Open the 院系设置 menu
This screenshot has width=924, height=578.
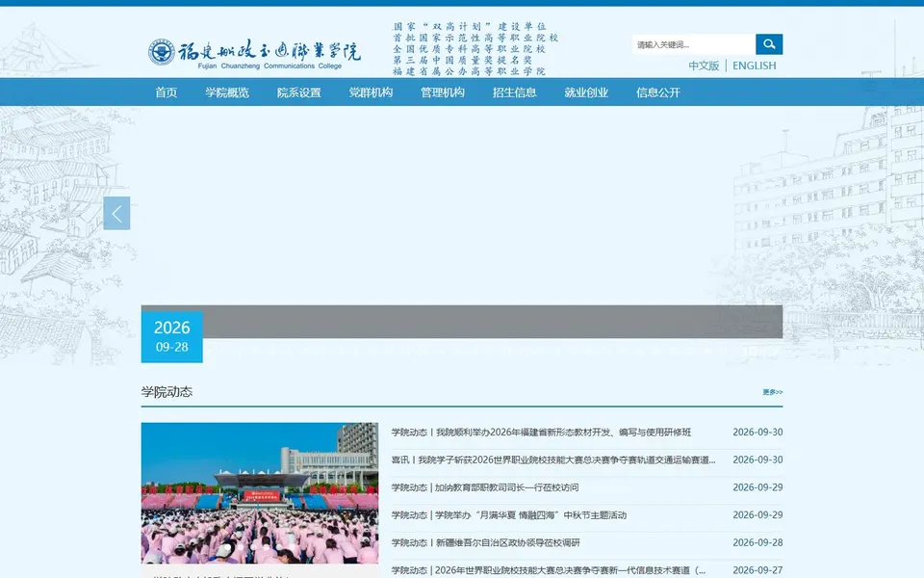click(298, 92)
